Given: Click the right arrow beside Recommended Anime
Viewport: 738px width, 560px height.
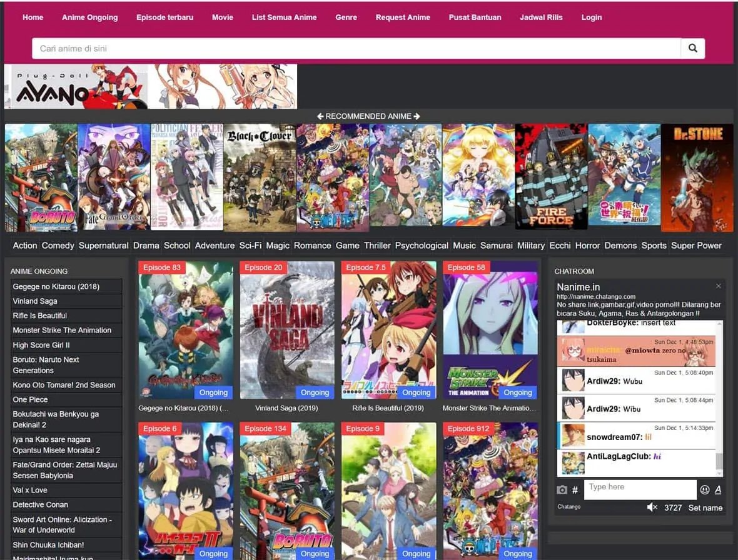Looking at the screenshot, I should click(x=417, y=116).
